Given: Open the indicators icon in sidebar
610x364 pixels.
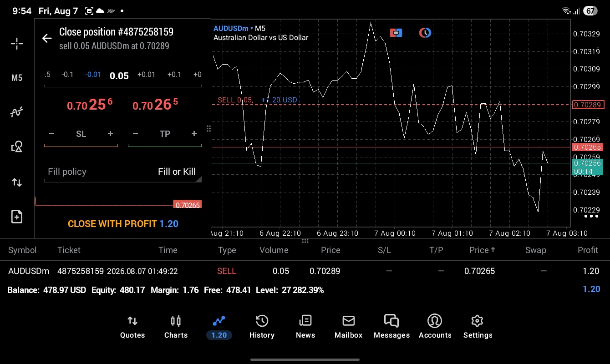Looking at the screenshot, I should pos(17,112).
